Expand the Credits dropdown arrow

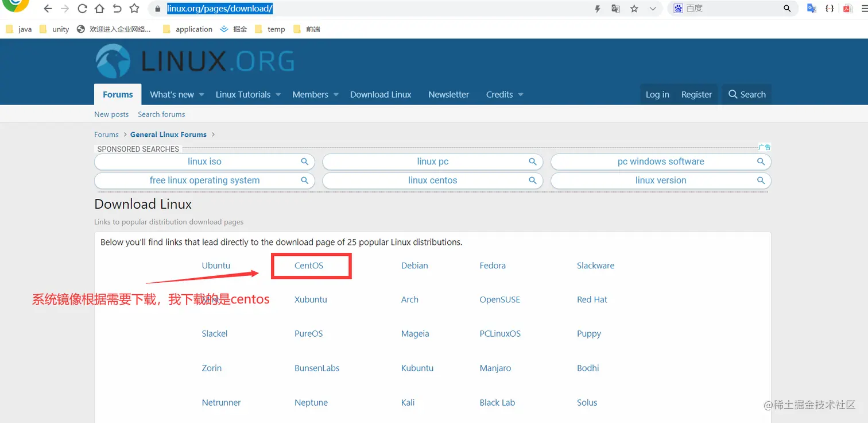click(x=521, y=95)
